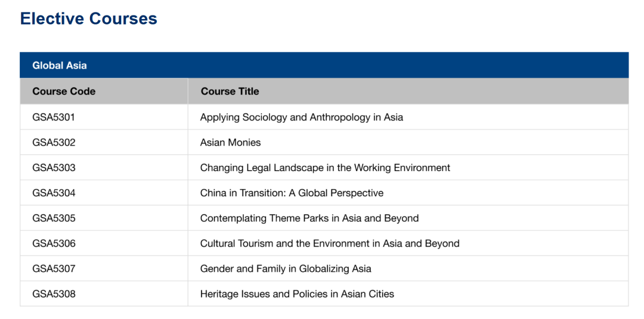Select course code GSA5302

54,143
